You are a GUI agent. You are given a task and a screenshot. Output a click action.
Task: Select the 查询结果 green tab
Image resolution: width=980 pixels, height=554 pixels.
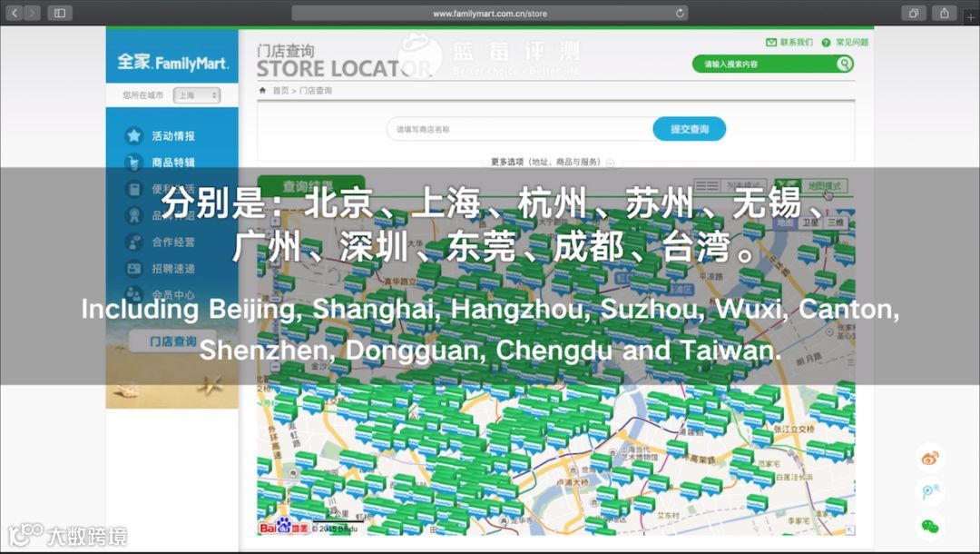click(x=310, y=185)
